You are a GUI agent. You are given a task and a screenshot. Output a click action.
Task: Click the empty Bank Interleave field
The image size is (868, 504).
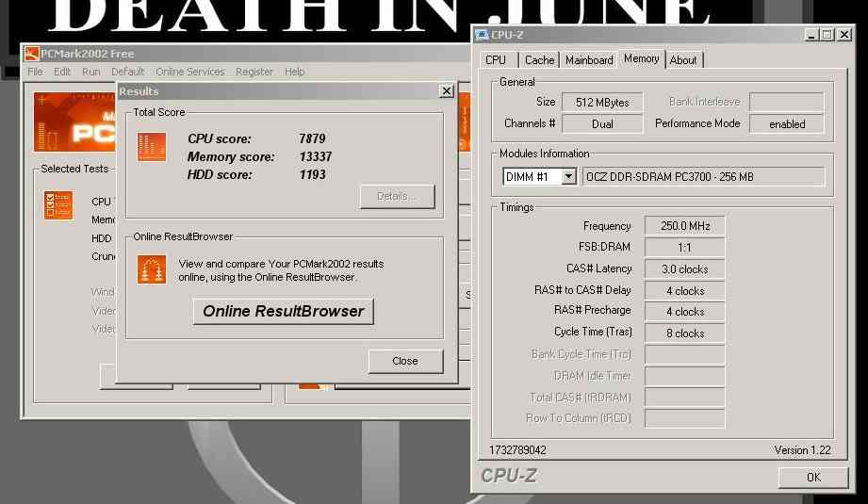click(787, 103)
